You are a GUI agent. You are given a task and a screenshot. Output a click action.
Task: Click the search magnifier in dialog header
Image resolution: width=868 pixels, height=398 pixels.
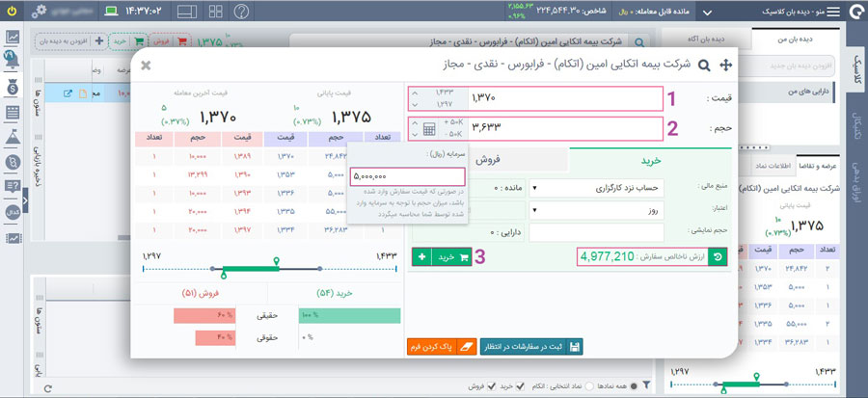[x=704, y=66]
